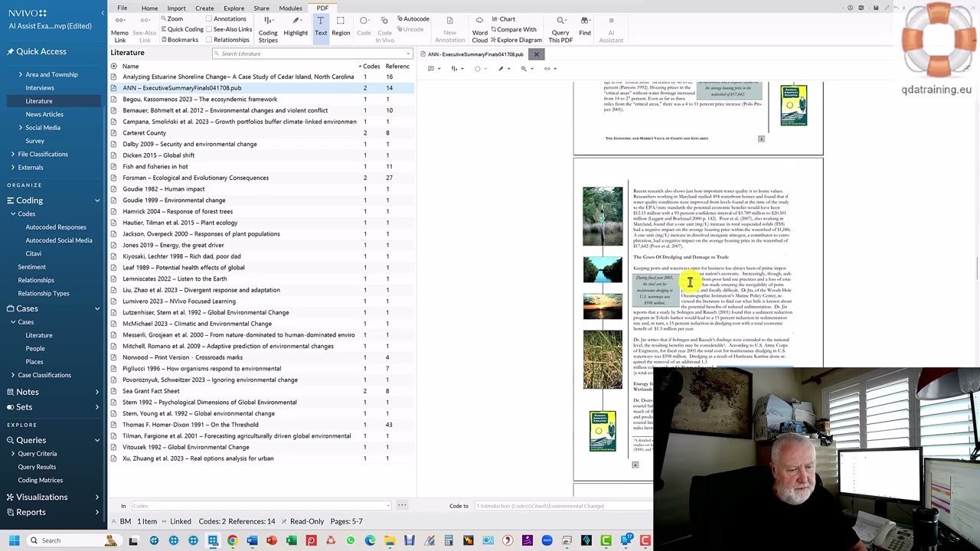Select Sea Grant Fact Sheet row
Image resolution: width=980 pixels, height=551 pixels.
pos(262,391)
